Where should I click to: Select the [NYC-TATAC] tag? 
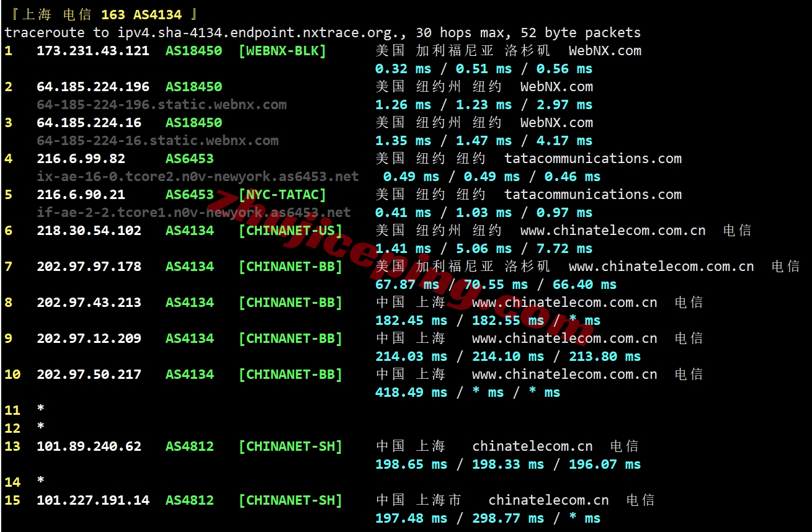pyautogui.click(x=282, y=195)
